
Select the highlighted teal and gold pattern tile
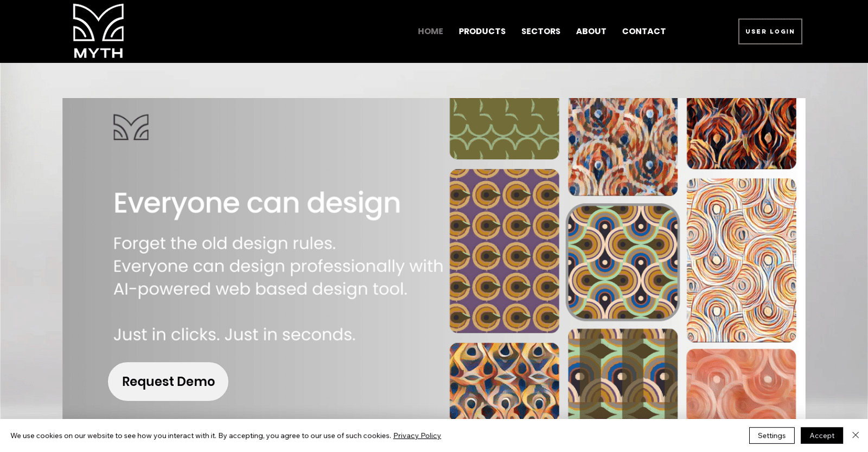tap(623, 262)
